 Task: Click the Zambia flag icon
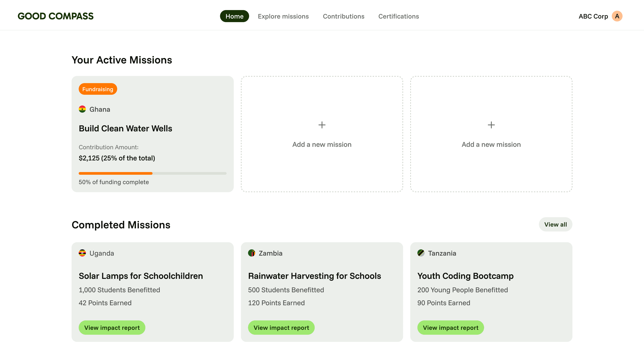(x=252, y=253)
